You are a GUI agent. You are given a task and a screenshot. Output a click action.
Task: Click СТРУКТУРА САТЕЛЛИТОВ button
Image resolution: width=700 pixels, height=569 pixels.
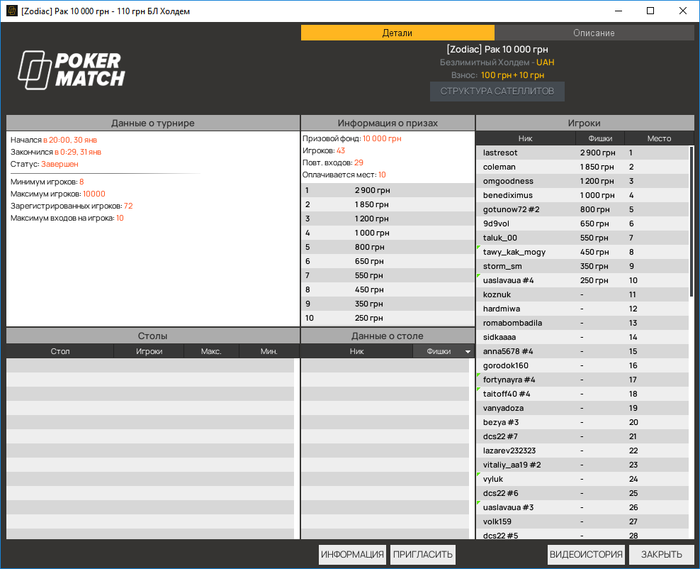[497, 91]
